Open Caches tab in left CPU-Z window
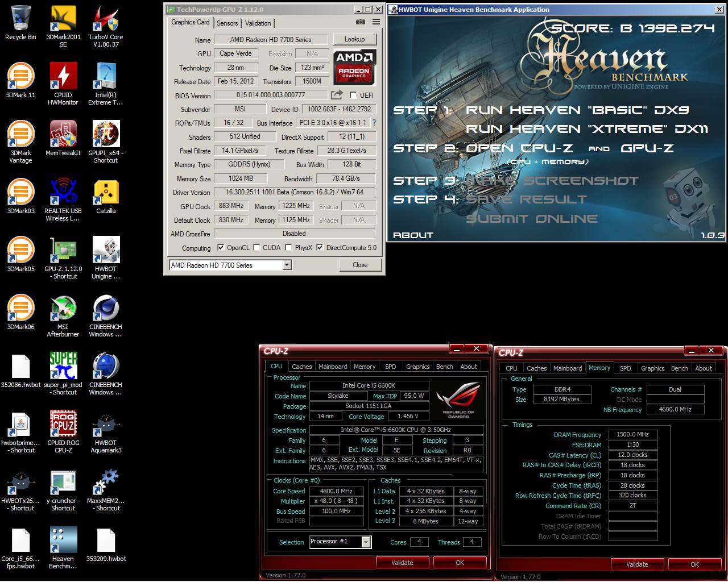This screenshot has height=582, width=728. pyautogui.click(x=301, y=367)
